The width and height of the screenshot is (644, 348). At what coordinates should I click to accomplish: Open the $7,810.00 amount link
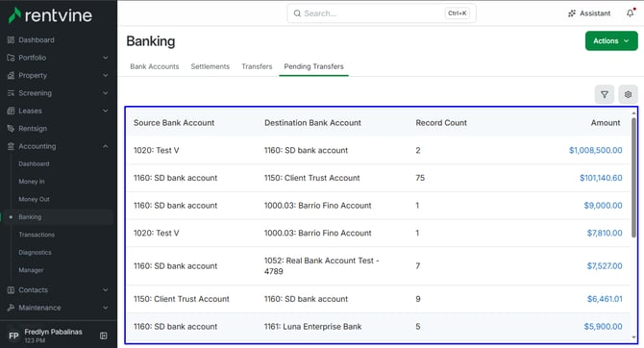click(x=605, y=233)
